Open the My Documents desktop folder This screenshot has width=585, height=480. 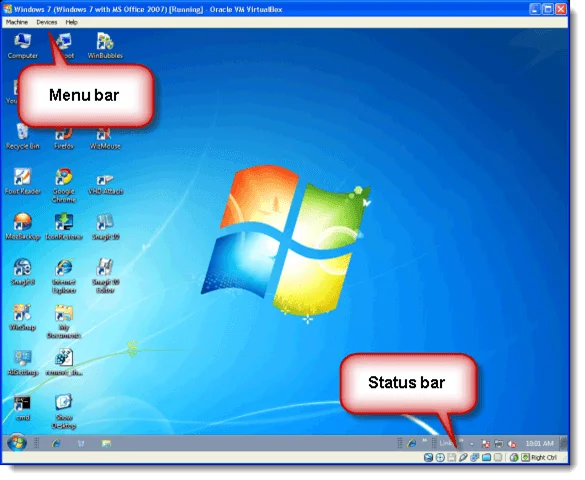[x=64, y=321]
